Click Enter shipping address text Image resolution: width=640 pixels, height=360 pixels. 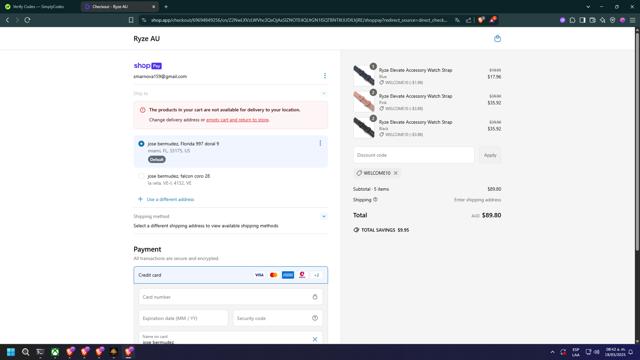[477, 200]
